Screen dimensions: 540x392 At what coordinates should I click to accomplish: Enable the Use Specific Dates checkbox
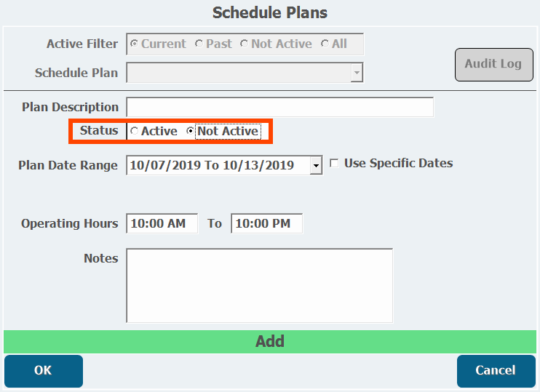pyautogui.click(x=334, y=164)
